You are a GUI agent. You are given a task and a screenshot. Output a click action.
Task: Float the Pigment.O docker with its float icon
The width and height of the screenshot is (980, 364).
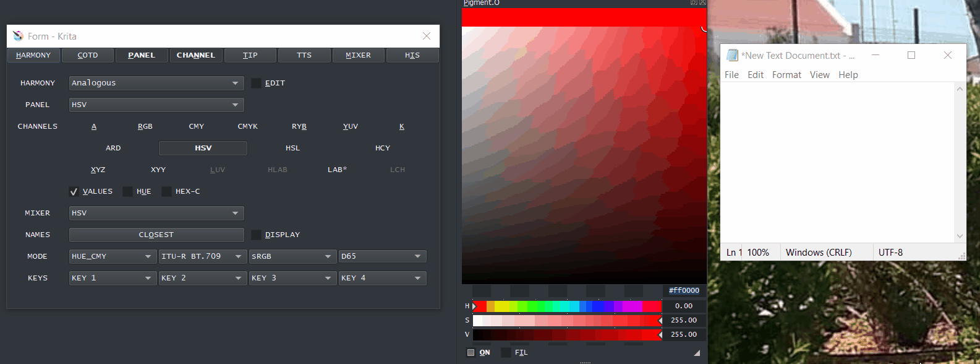[694, 2]
